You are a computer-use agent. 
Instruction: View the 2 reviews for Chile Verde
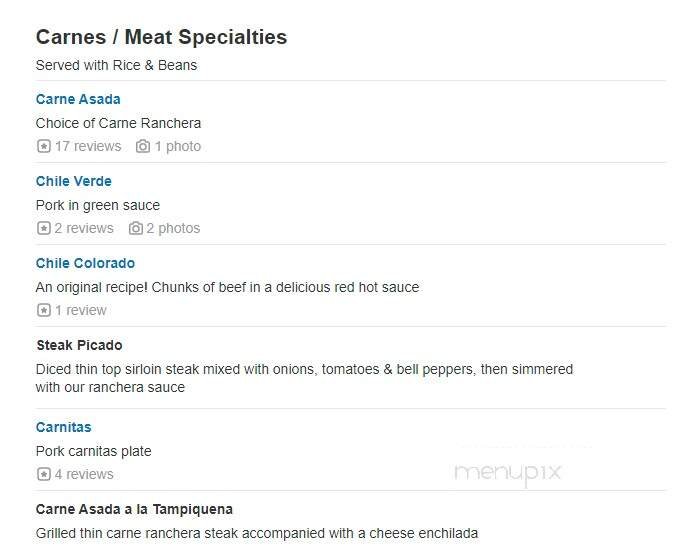[x=84, y=228]
